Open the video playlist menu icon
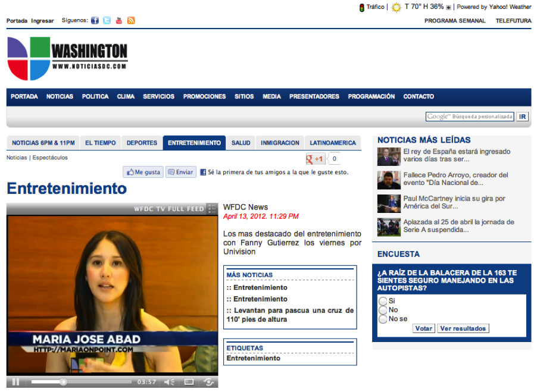Image resolution: width=537 pixels, height=392 pixels. 213,208
